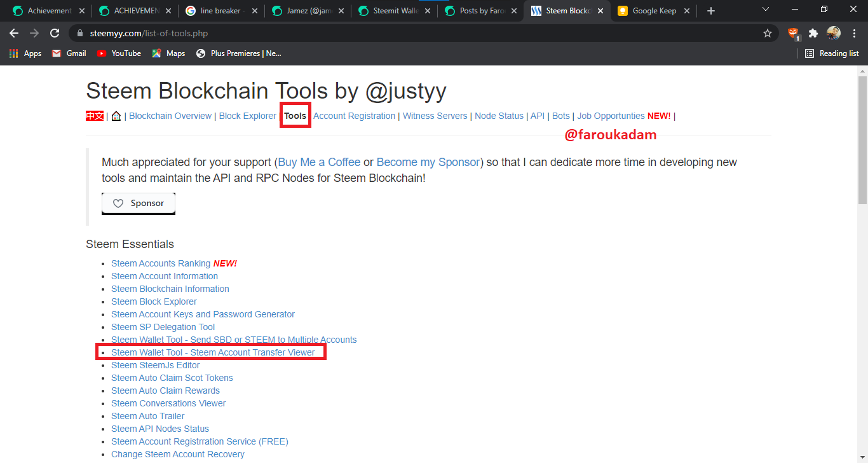Open a new browser tab
Screen dimensions: 868x463
[x=711, y=11]
